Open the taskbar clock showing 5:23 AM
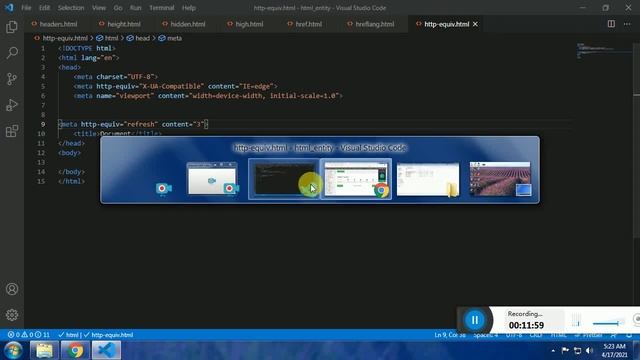Viewport: 640px width, 360px height. point(614,350)
